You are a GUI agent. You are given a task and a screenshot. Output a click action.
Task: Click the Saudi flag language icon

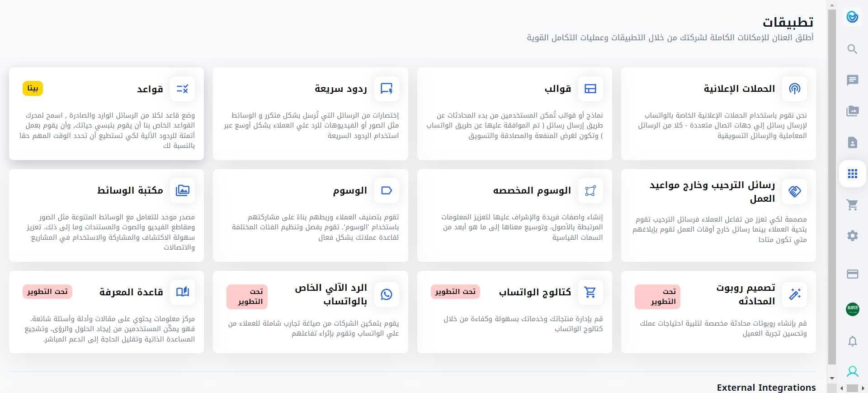click(852, 309)
